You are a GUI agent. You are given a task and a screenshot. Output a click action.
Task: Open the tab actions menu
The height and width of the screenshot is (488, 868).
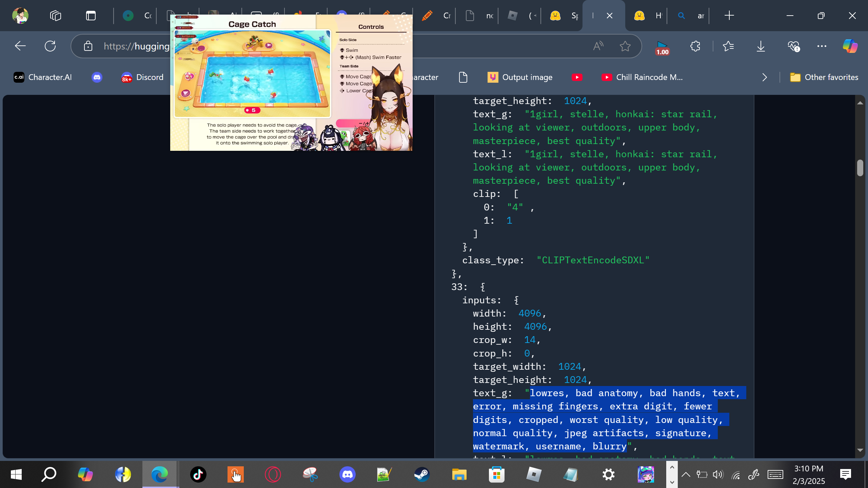[x=91, y=16]
